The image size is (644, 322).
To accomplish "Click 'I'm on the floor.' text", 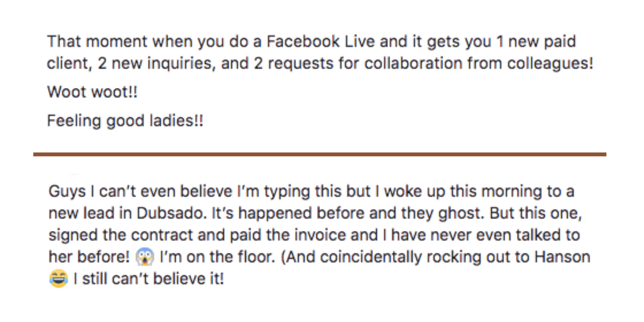I will [x=217, y=257].
